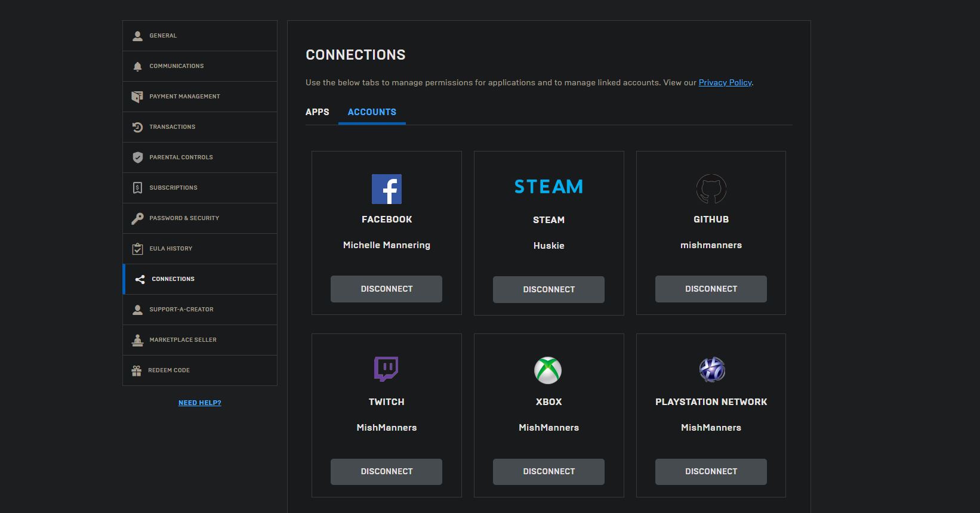
Task: Disconnect the Xbox account
Action: (x=549, y=471)
